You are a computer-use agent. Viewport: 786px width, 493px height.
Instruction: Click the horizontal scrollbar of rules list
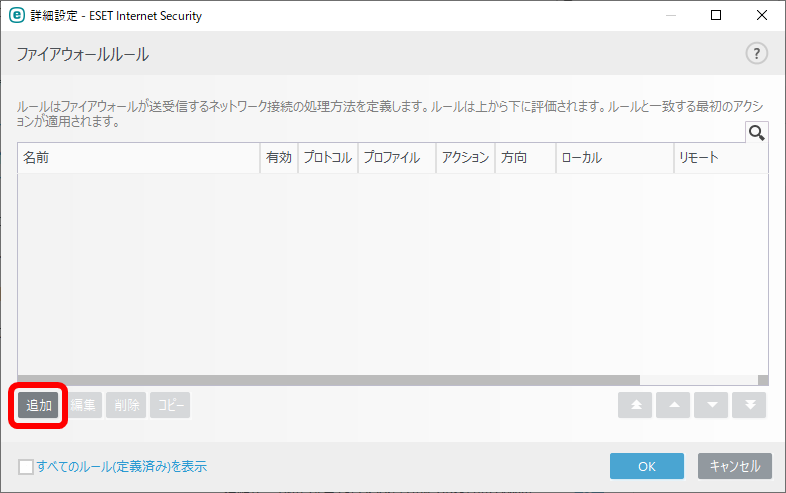point(329,380)
